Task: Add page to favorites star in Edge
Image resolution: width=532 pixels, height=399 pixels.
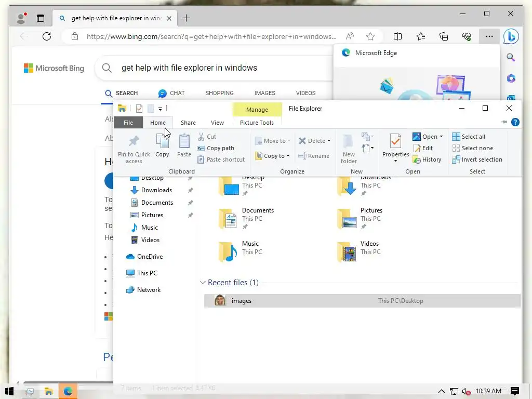Action: [370, 36]
